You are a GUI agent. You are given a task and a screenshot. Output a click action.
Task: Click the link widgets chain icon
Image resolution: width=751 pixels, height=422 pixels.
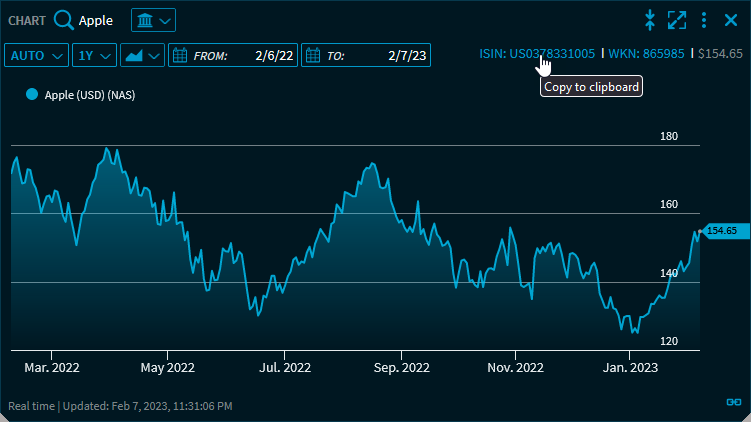pos(733,402)
